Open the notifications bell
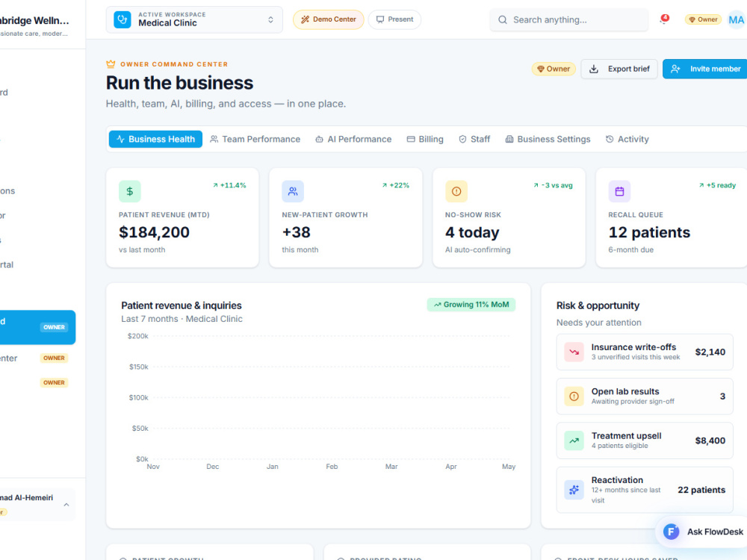The width and height of the screenshot is (747, 560). point(663,19)
